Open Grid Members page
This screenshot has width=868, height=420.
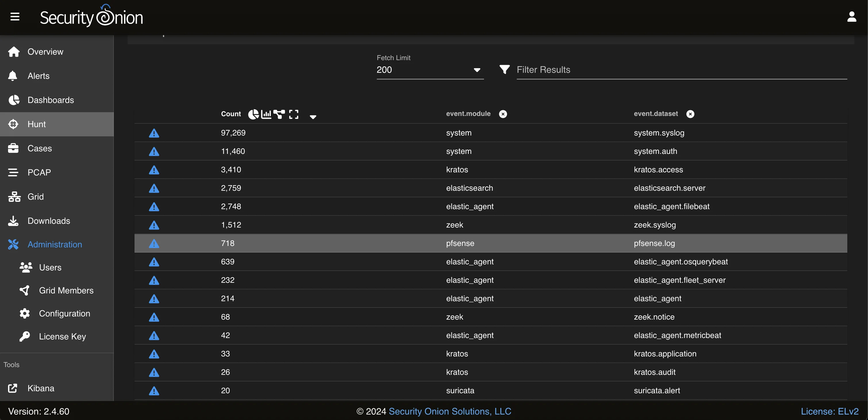pyautogui.click(x=57, y=291)
